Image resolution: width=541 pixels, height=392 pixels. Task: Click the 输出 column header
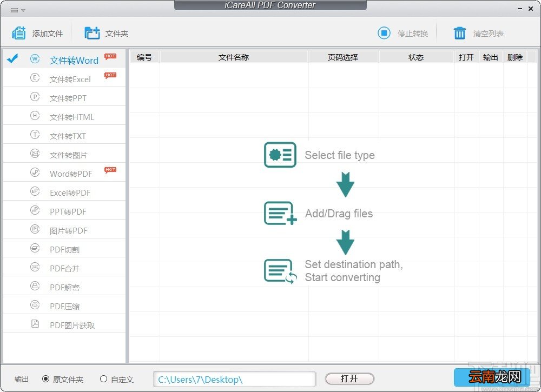491,57
